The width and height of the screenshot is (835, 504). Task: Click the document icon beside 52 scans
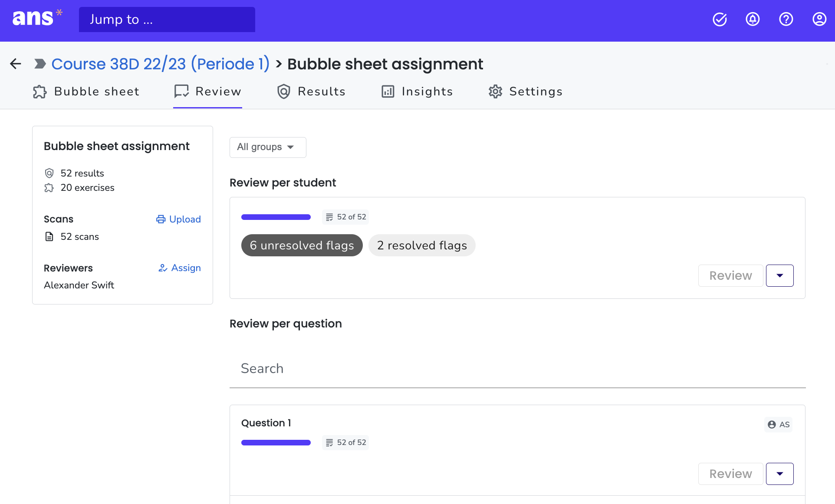tap(49, 236)
